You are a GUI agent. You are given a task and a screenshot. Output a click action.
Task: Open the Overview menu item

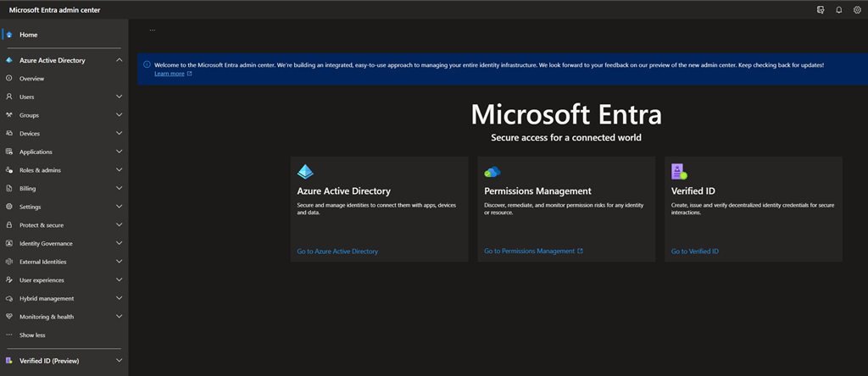[x=32, y=79]
